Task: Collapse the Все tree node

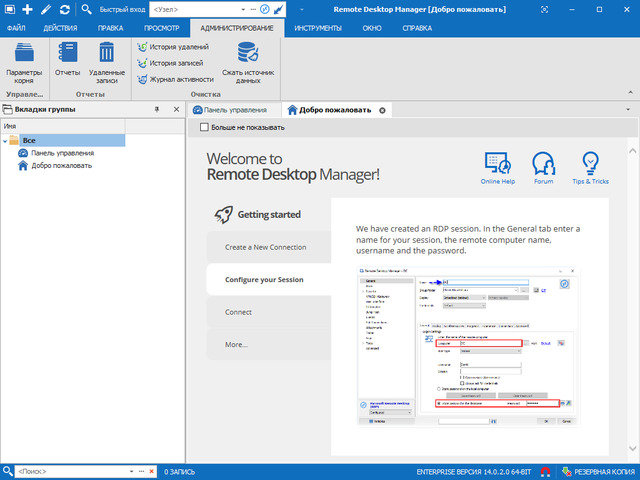Action: [x=5, y=141]
